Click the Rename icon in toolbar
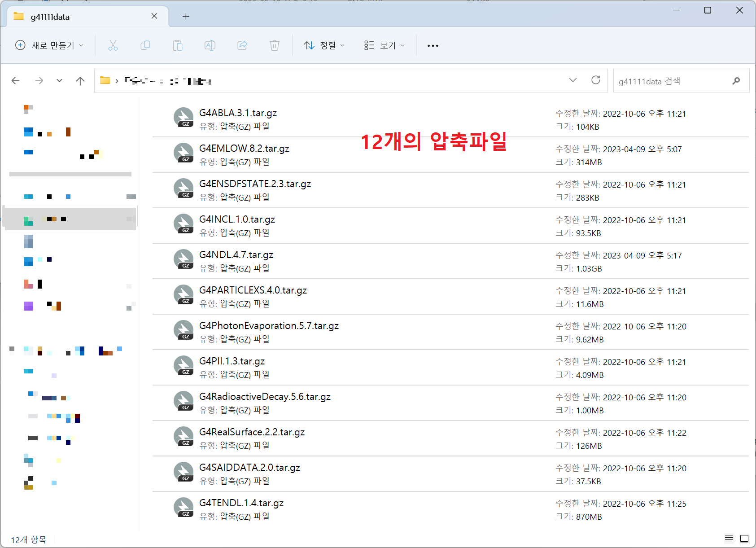 210,45
